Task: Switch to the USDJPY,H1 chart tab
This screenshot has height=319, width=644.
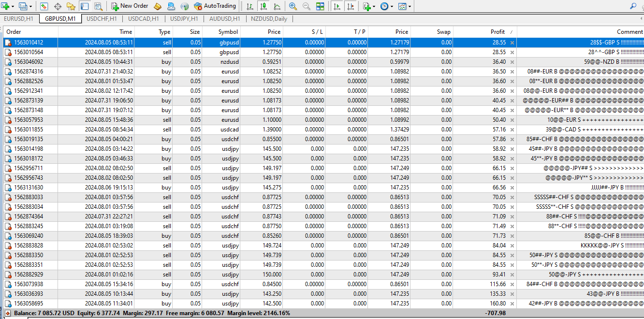Action: [184, 19]
